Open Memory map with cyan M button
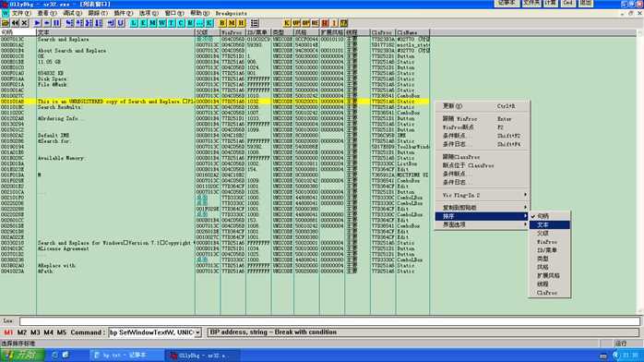This screenshot has height=362, width=644. 153,23
